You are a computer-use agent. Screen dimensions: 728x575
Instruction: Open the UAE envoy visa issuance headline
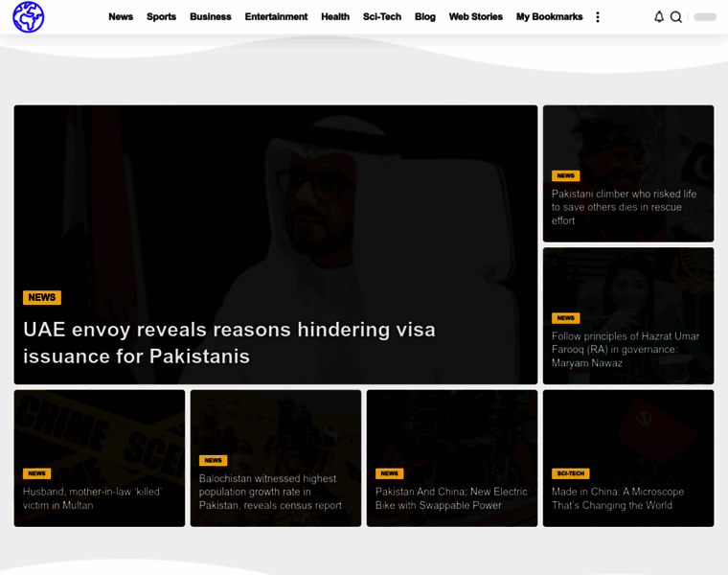[229, 343]
